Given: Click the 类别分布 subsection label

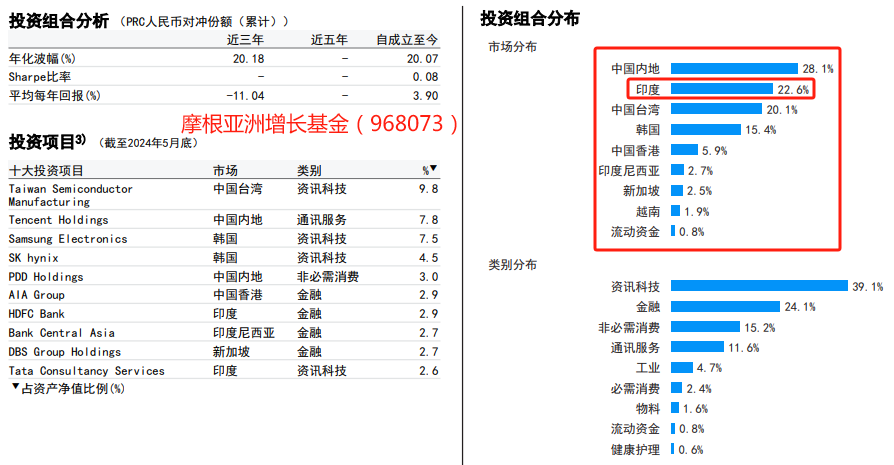Looking at the screenshot, I should [513, 265].
